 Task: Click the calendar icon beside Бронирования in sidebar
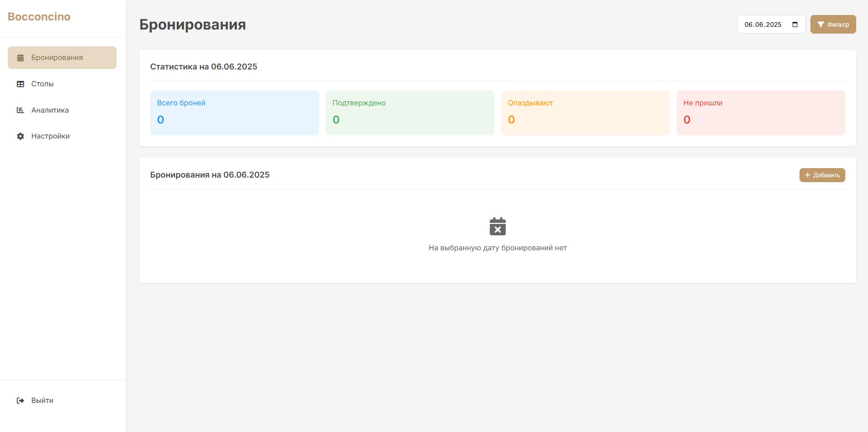[x=20, y=58]
